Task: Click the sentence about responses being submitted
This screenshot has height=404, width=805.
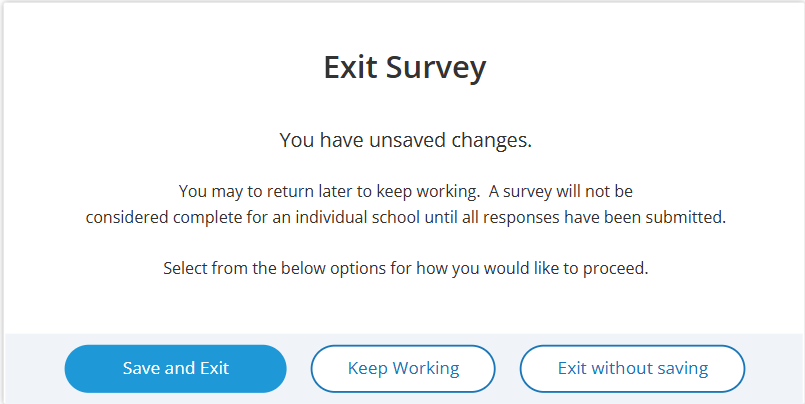Action: click(405, 216)
